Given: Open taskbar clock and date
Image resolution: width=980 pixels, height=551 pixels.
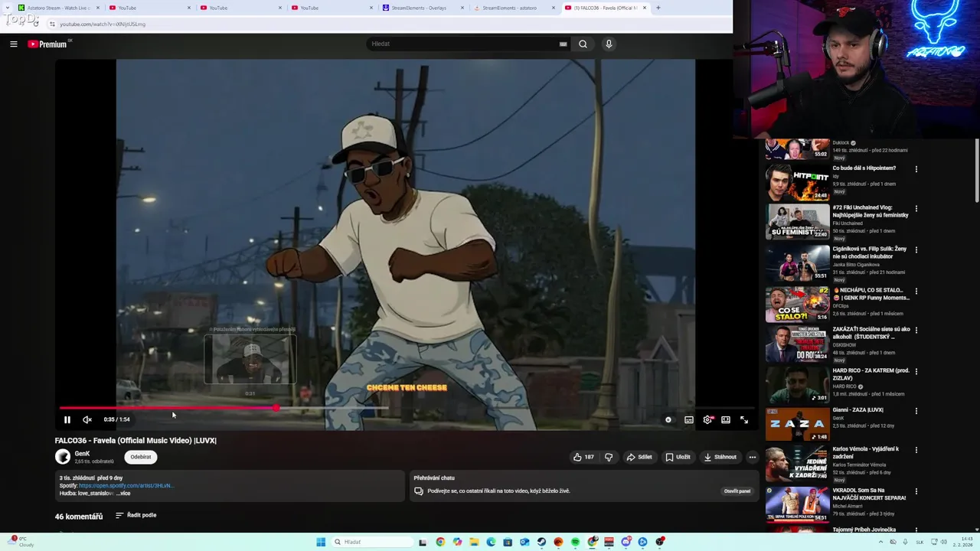Looking at the screenshot, I should tap(964, 542).
